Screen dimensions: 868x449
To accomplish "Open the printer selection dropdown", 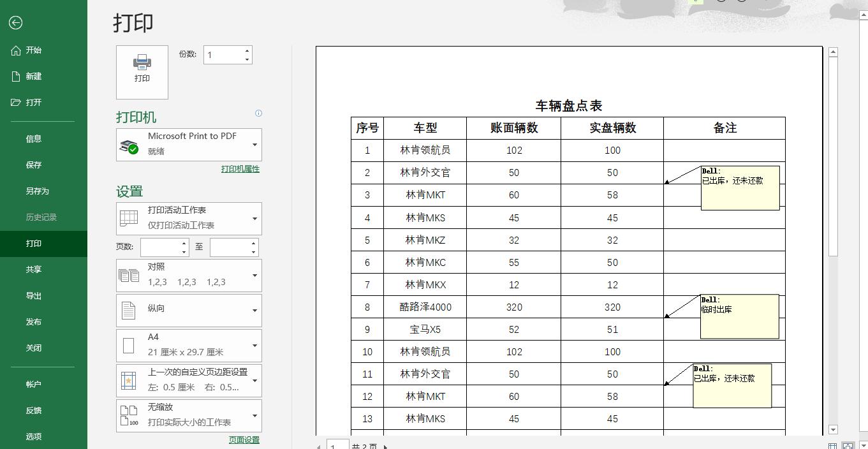I will 256,144.
